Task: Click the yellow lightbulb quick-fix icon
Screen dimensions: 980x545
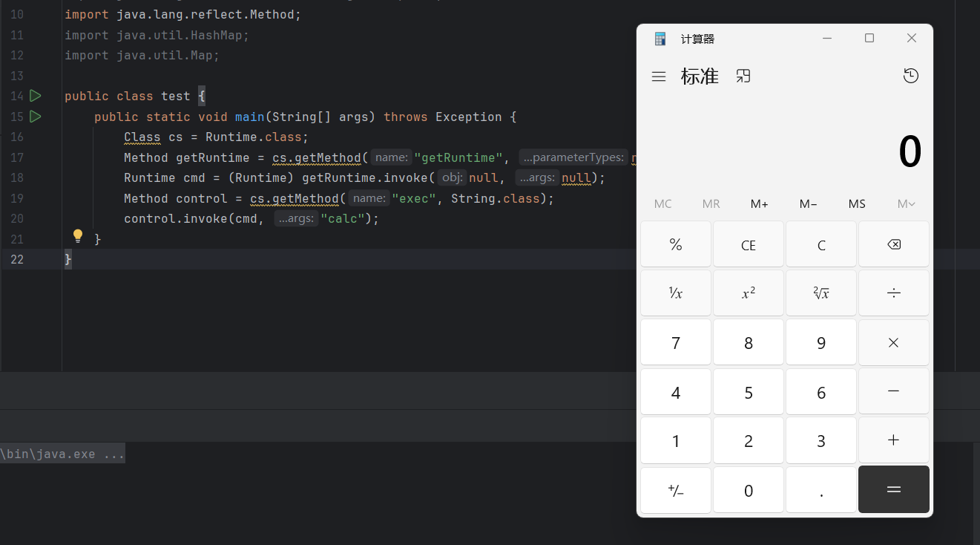Action: 78,236
